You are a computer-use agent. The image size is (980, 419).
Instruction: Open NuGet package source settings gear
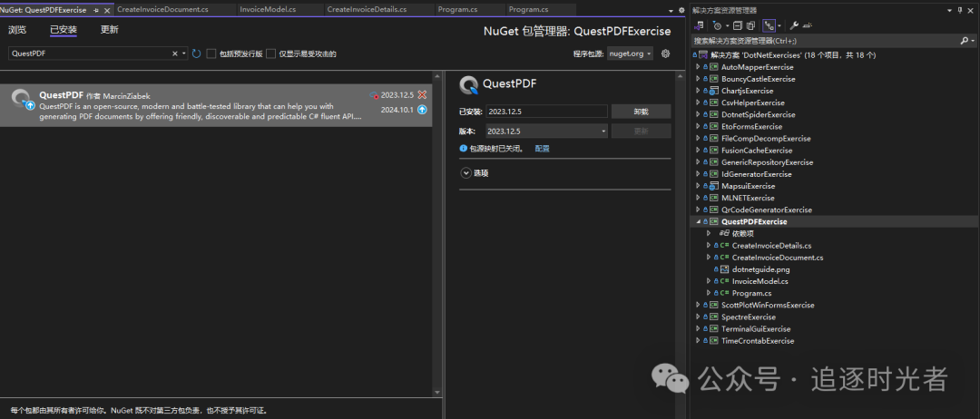pos(665,54)
